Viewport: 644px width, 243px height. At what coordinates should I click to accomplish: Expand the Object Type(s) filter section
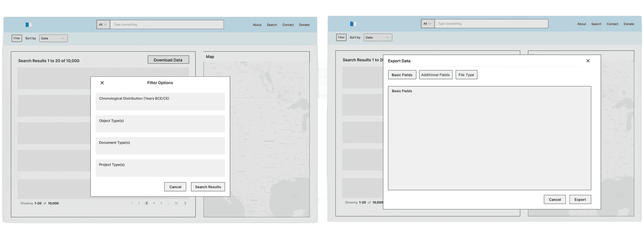click(x=160, y=124)
